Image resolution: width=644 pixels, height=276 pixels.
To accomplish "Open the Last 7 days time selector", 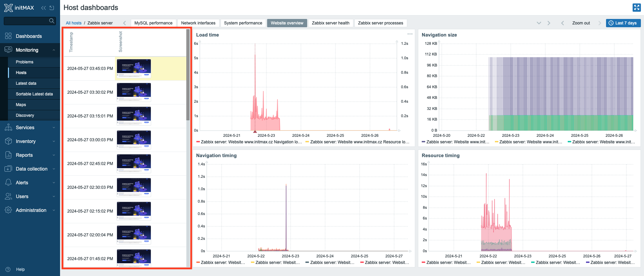I will pyautogui.click(x=623, y=23).
